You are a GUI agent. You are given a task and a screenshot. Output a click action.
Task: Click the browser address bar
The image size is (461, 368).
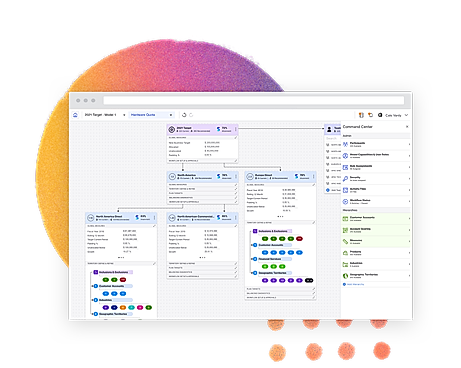254,100
